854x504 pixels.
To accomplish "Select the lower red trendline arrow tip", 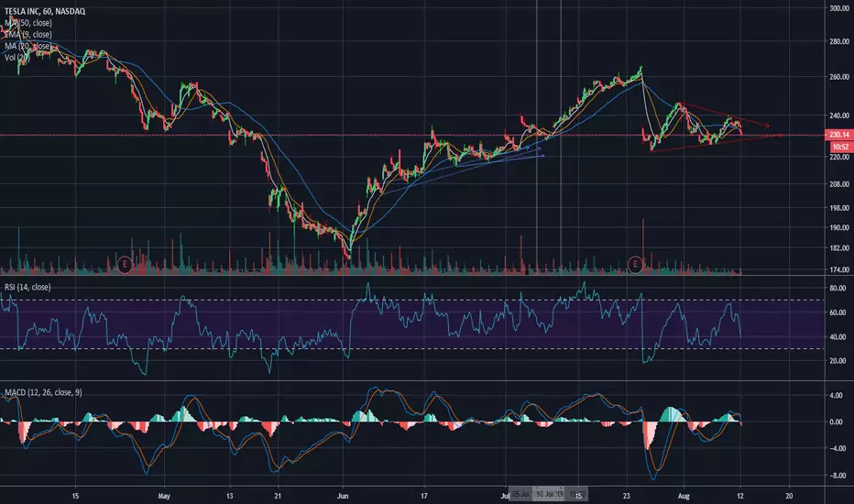I will pyautogui.click(x=781, y=135).
